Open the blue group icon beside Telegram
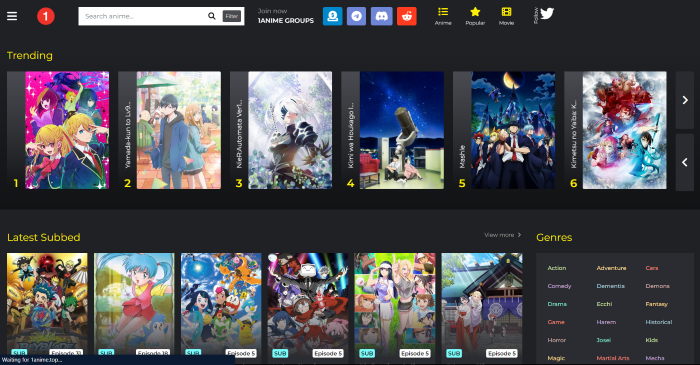 pos(333,16)
